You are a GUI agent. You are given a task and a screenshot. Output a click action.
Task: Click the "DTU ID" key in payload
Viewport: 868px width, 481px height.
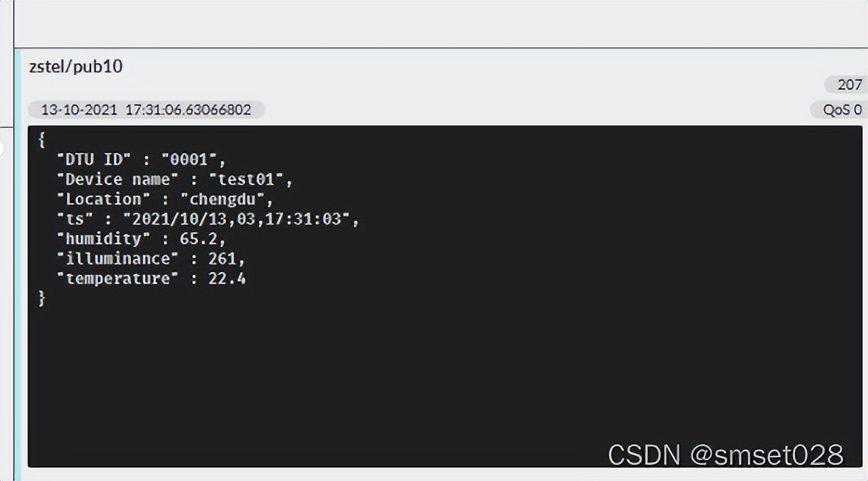click(93, 160)
